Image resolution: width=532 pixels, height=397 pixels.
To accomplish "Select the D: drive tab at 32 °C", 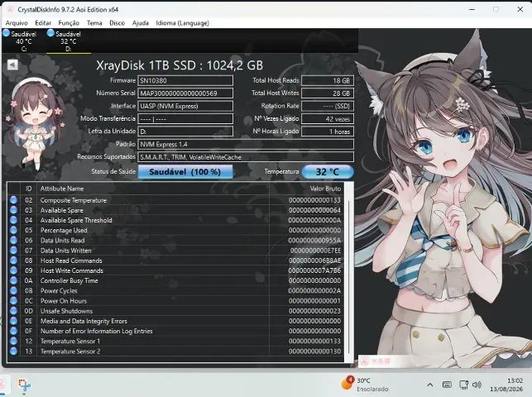I will 68,41.
